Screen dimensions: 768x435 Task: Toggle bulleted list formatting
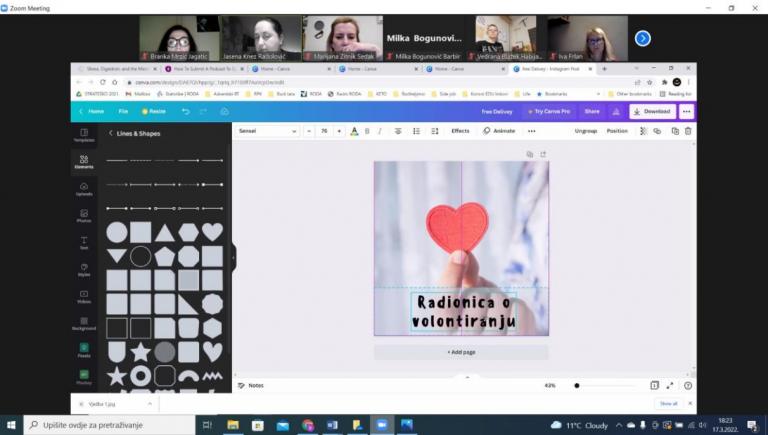point(414,131)
